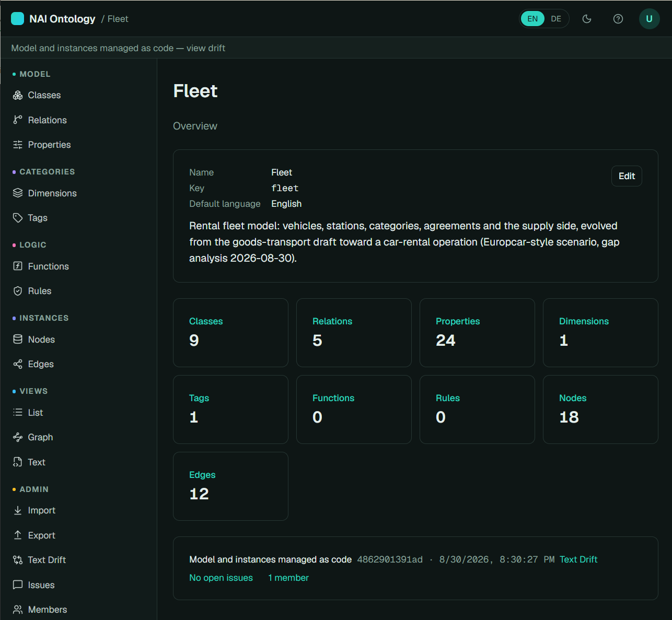The width and height of the screenshot is (672, 620).
Task: Click the Overview subheading
Action: point(195,126)
